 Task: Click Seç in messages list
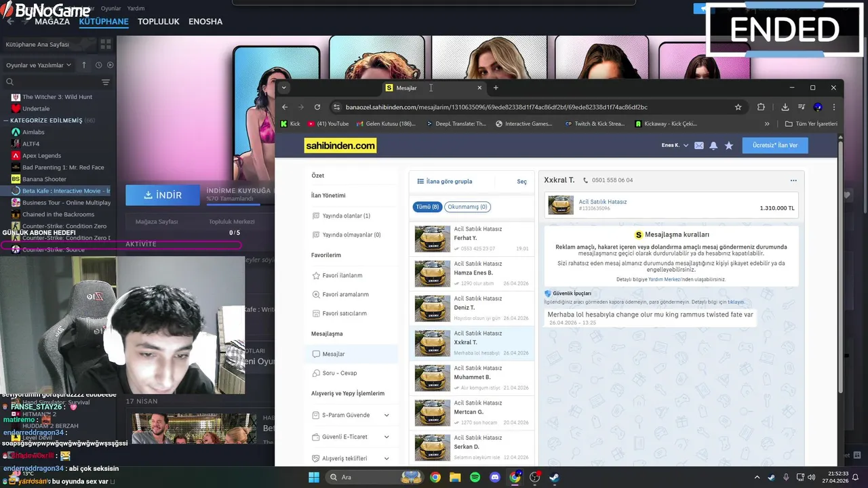point(521,182)
